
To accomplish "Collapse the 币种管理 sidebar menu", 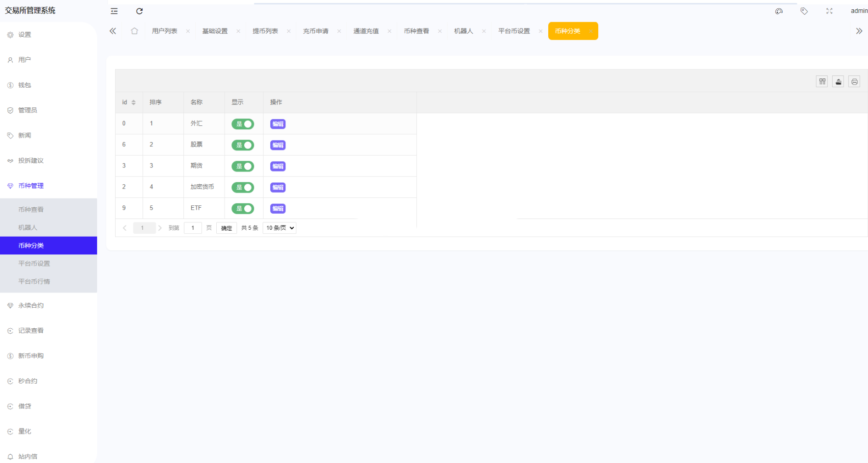I will 31,186.
